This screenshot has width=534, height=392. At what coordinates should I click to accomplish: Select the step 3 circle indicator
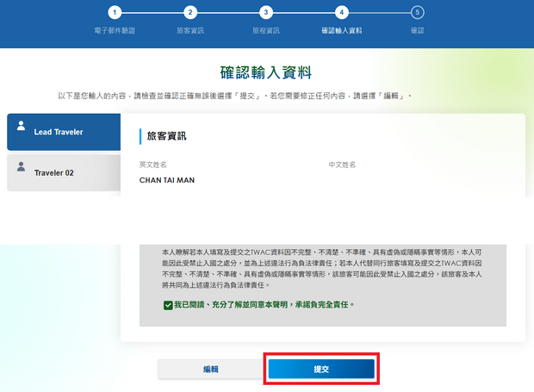coord(266,13)
